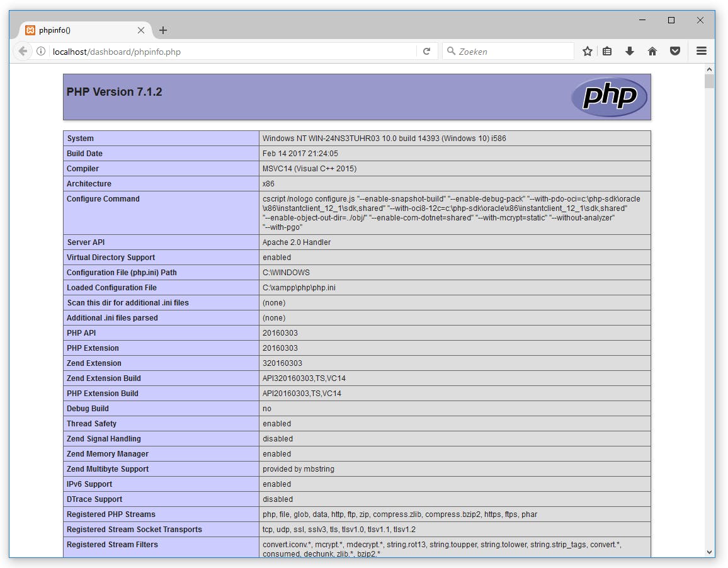Click the Zend Extension value 320160303

(282, 363)
